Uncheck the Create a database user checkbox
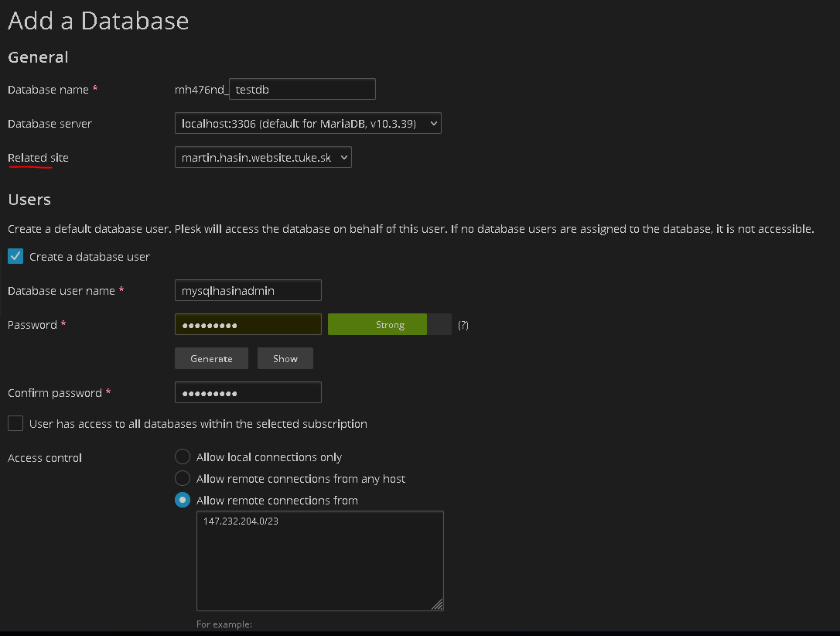Image resolution: width=840 pixels, height=636 pixels. (x=15, y=256)
